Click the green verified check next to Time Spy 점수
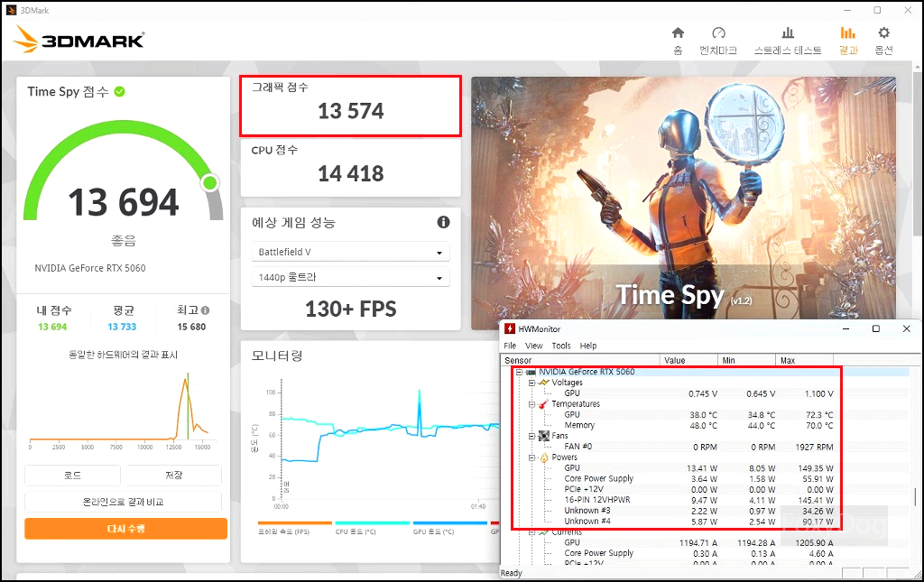 [120, 91]
